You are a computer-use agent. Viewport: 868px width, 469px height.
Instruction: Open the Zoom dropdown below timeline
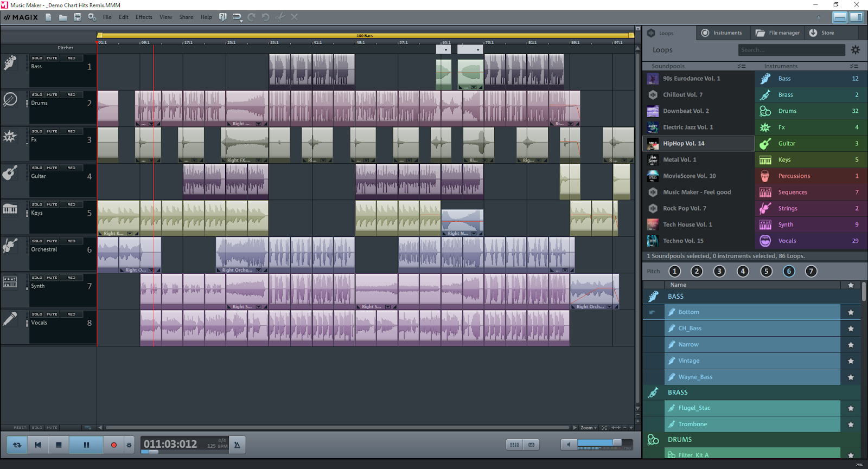pyautogui.click(x=589, y=428)
